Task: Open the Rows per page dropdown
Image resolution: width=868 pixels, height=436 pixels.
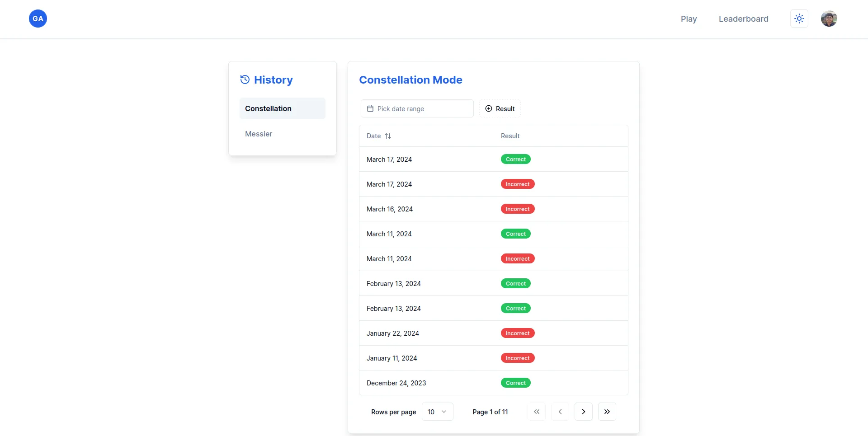Action: (x=437, y=412)
